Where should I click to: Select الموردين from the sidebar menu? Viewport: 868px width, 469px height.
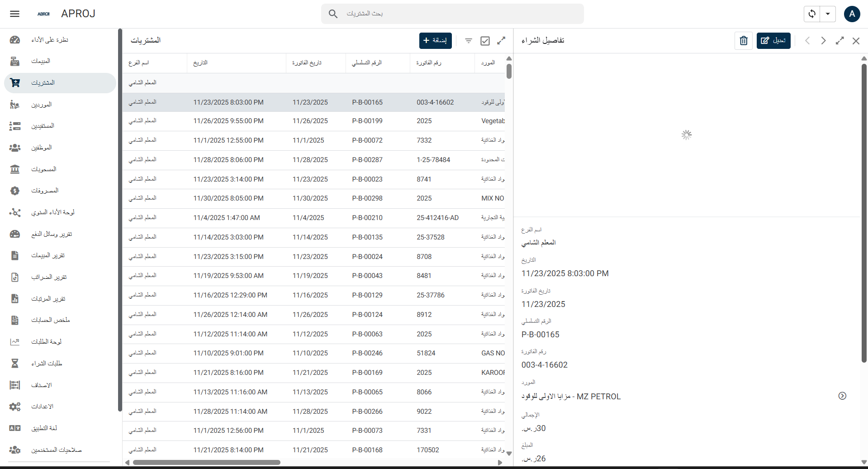pos(42,105)
